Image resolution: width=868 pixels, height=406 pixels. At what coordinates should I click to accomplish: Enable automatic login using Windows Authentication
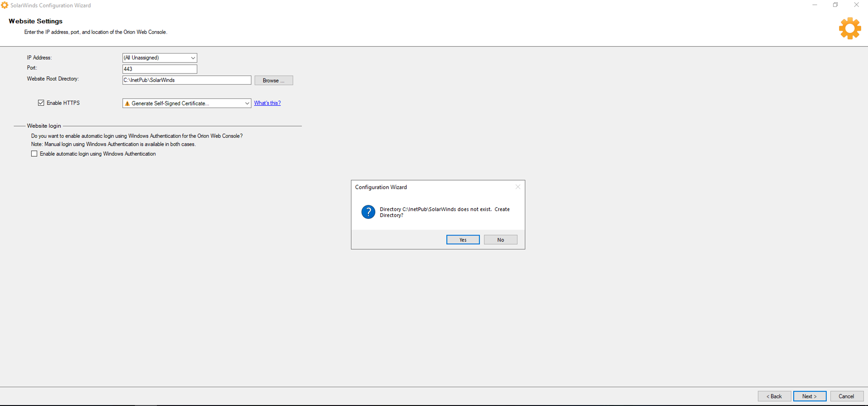(34, 154)
